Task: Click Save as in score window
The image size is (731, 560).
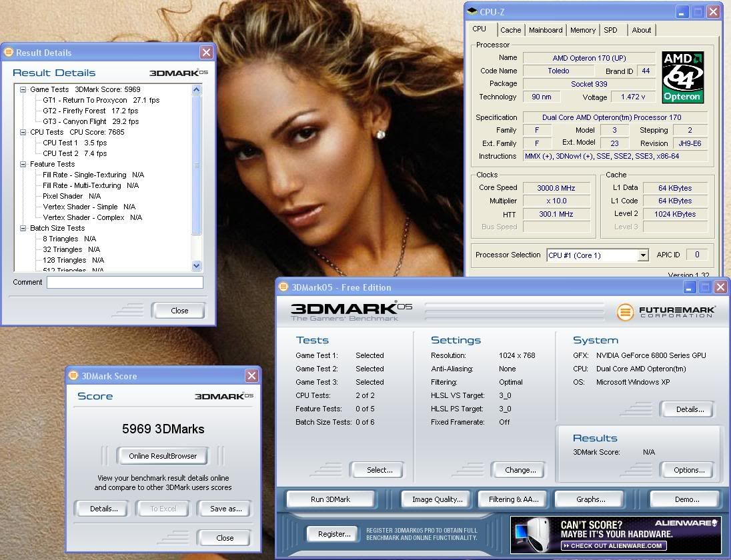Action: point(225,509)
